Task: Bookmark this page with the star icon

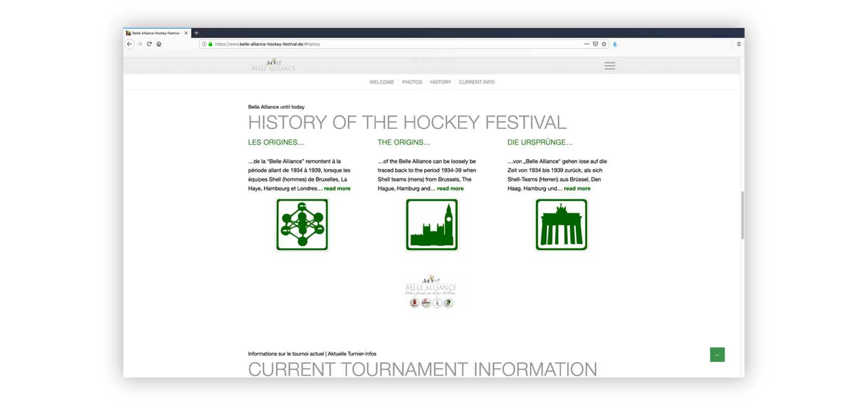Action: click(604, 44)
